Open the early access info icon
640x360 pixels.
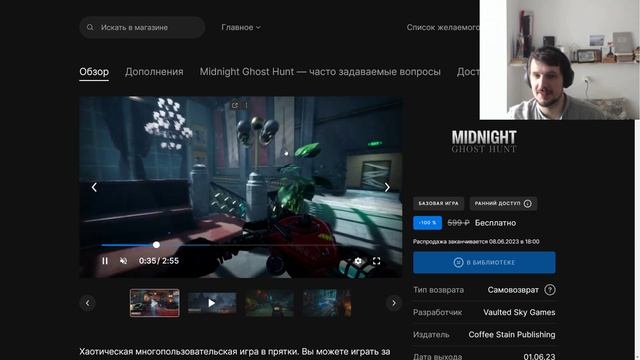(527, 203)
